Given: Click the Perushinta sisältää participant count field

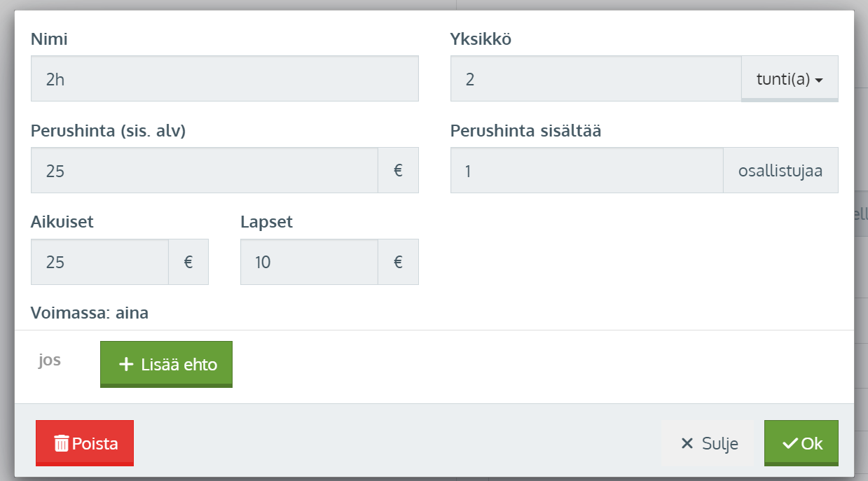Looking at the screenshot, I should [586, 170].
